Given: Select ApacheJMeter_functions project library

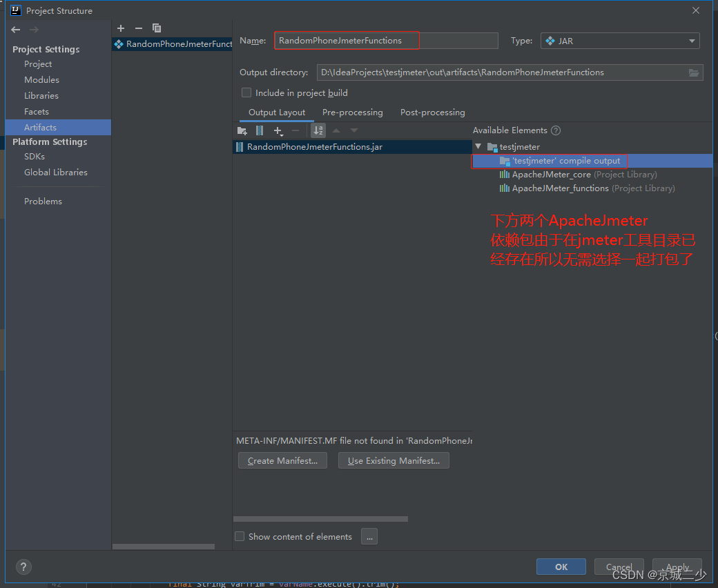Looking at the screenshot, I should pos(587,188).
